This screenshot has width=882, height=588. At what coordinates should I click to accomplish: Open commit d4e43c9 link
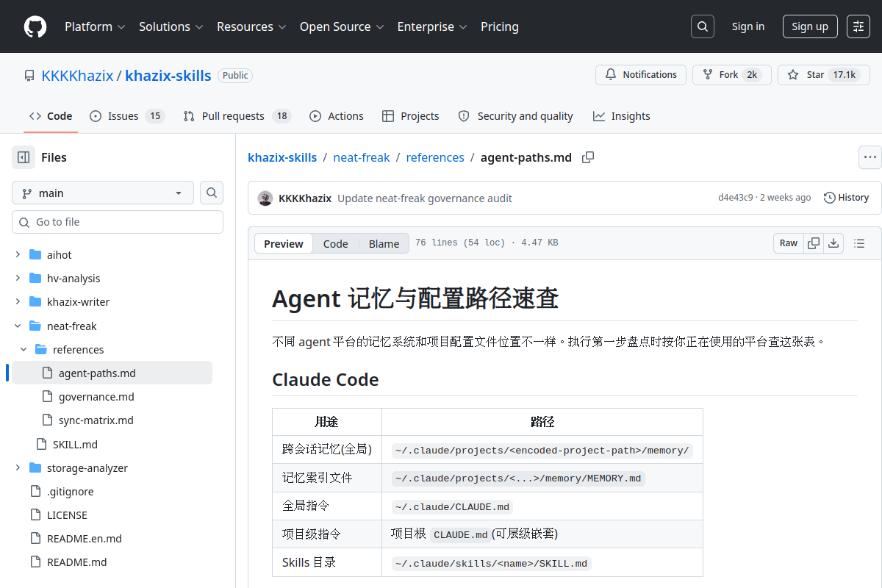point(736,198)
